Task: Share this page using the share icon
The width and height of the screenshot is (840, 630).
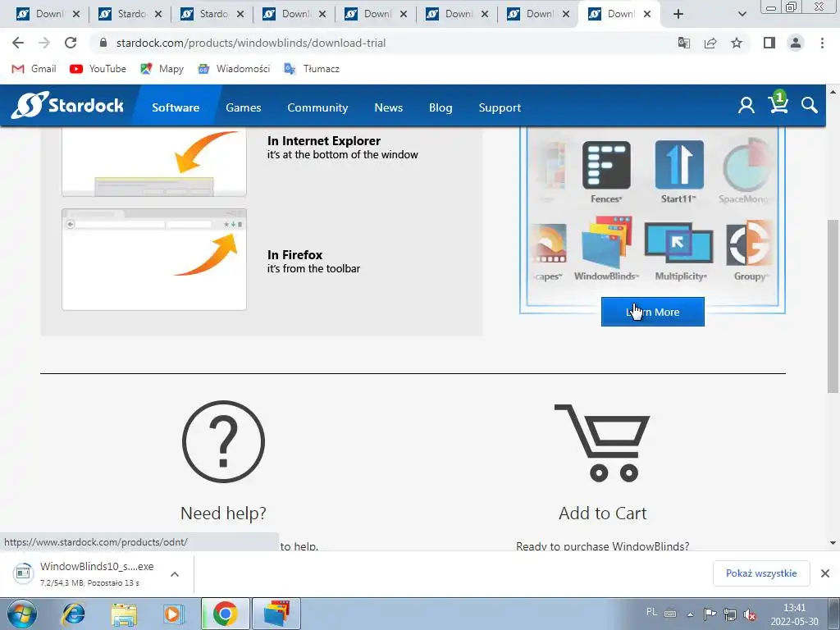Action: [710, 43]
